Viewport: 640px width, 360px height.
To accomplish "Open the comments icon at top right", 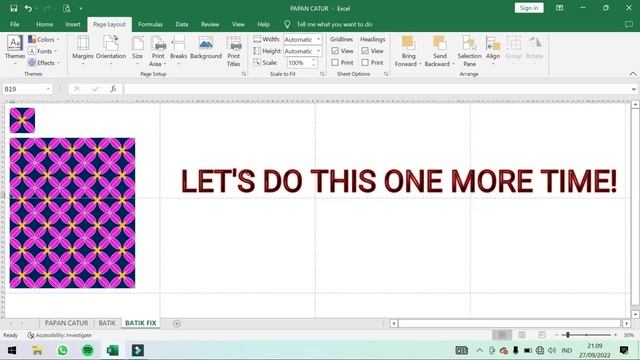I will [x=629, y=24].
